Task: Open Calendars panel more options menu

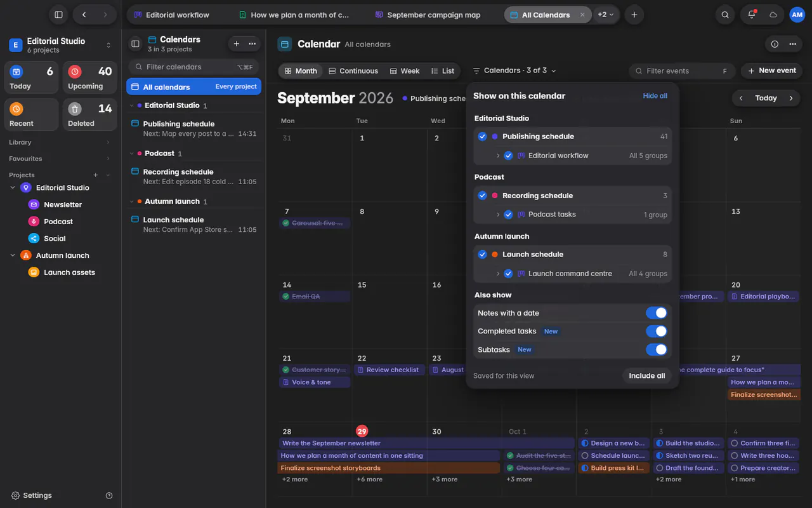Action: (252, 44)
